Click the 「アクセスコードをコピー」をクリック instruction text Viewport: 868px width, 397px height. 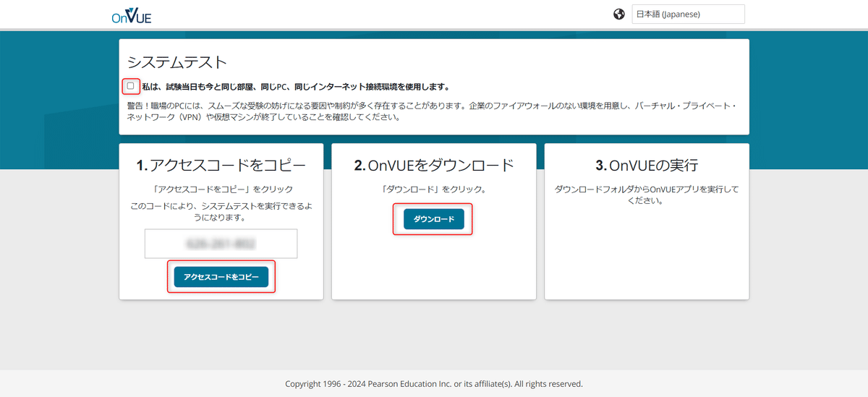221,189
